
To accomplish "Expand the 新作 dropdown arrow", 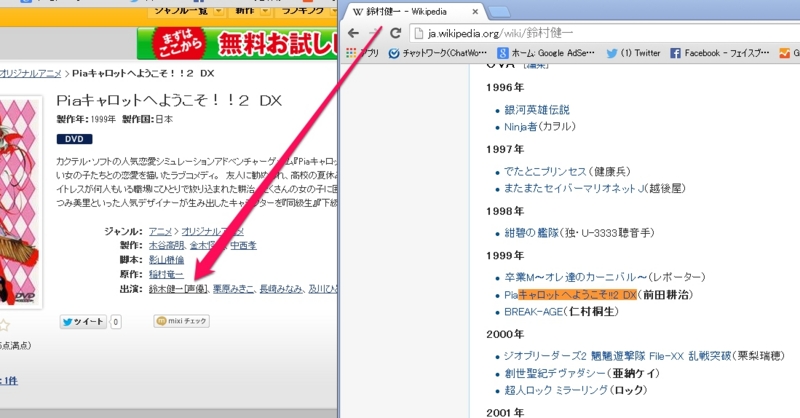I will 265,11.
